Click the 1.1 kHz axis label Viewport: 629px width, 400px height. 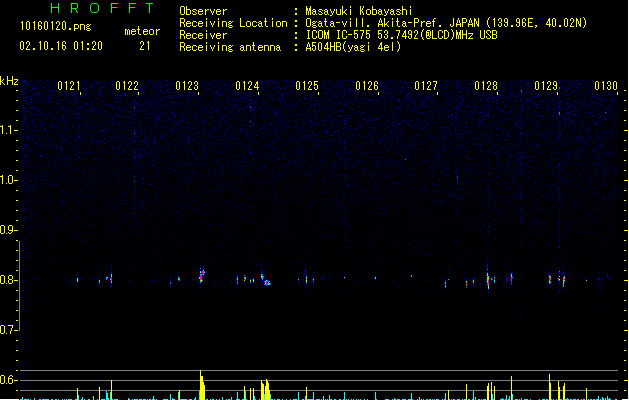[8, 130]
